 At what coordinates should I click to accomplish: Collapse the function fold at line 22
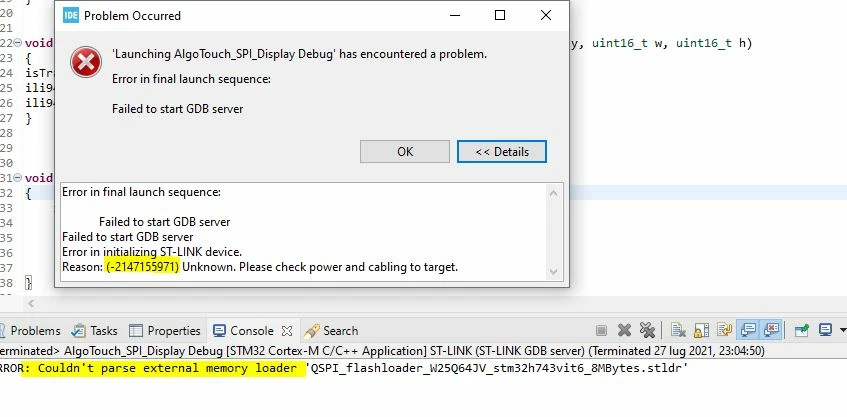pyautogui.click(x=18, y=43)
